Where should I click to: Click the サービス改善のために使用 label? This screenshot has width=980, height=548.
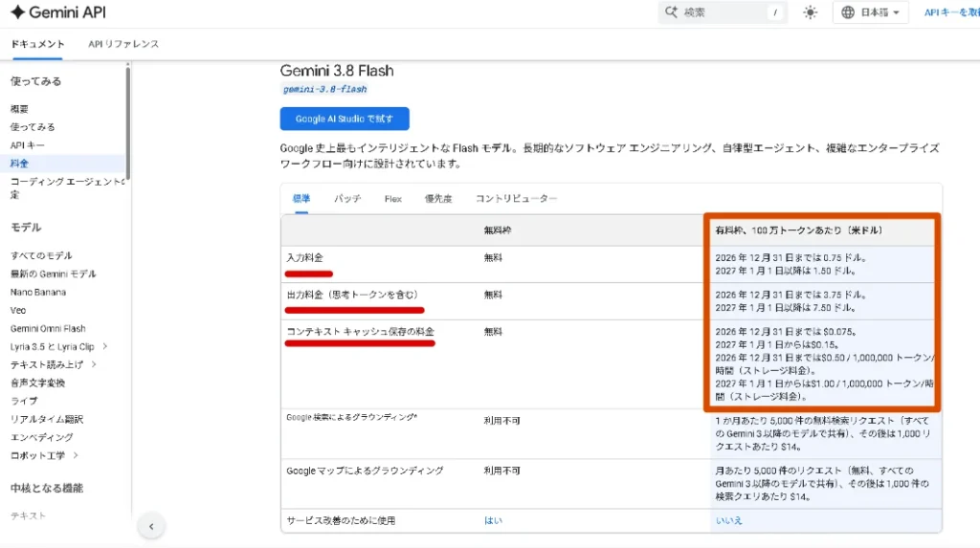pos(341,520)
